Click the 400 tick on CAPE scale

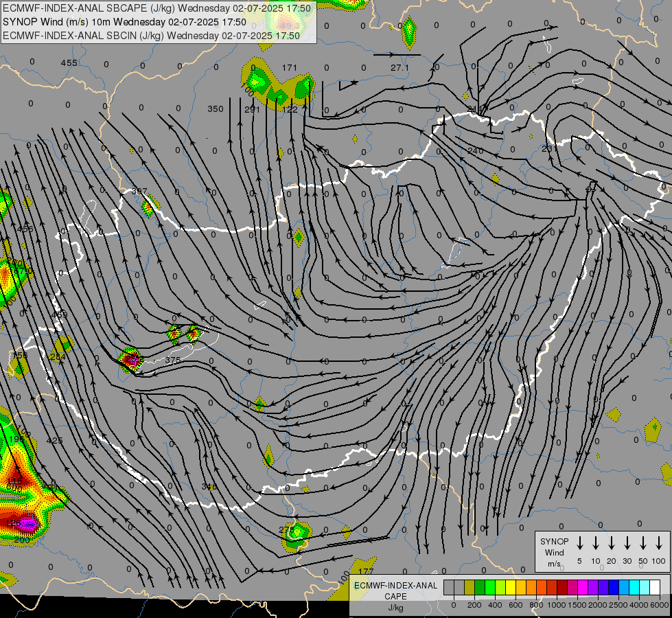tap(495, 605)
